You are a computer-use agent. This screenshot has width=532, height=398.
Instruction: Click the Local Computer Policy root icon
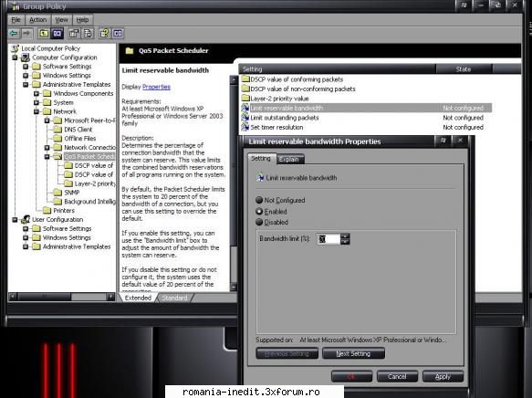pyautogui.click(x=15, y=48)
